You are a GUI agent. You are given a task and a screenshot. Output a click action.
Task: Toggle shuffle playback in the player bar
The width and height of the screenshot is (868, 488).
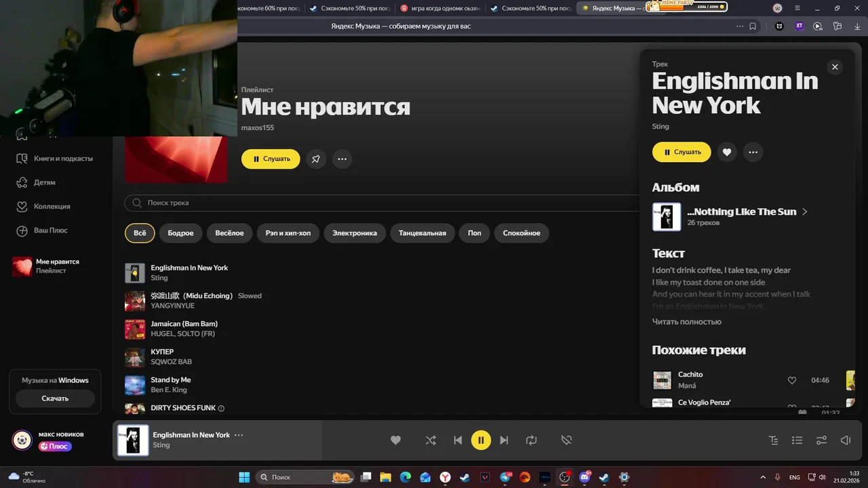click(431, 440)
